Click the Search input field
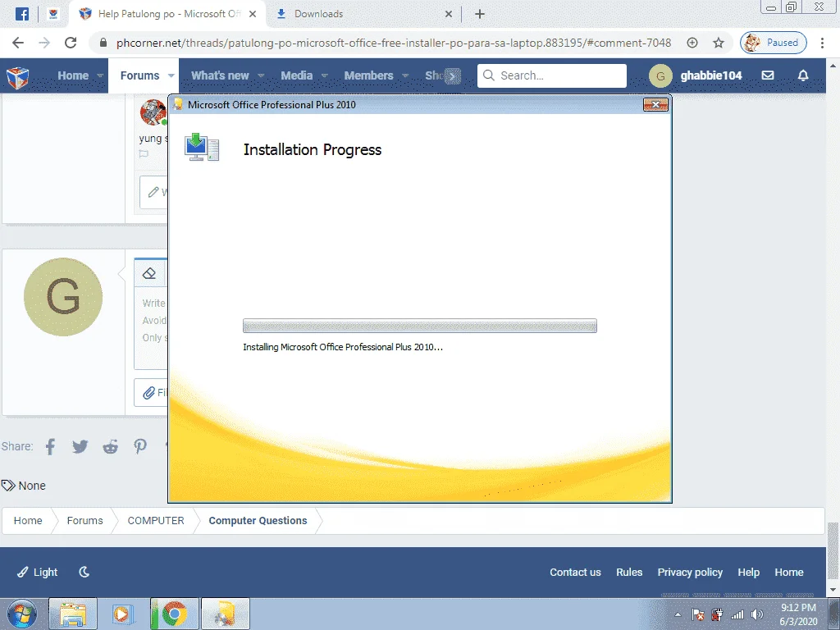Image resolution: width=840 pixels, height=630 pixels. click(552, 75)
